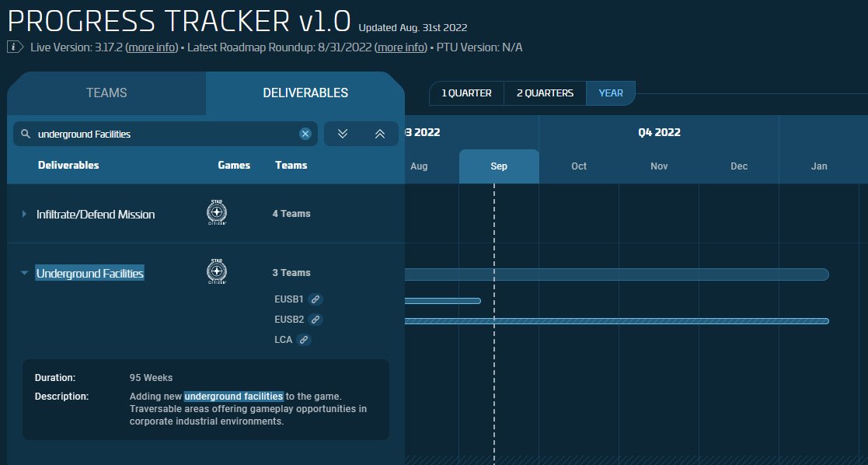
Task: Click Star Citizen logo in Underground Facilities row
Action: [x=217, y=271]
